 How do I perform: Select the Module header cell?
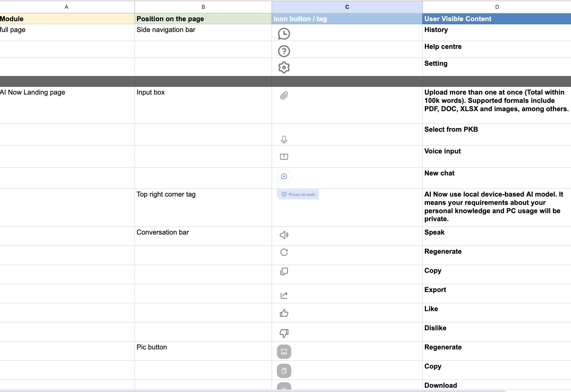[67, 19]
